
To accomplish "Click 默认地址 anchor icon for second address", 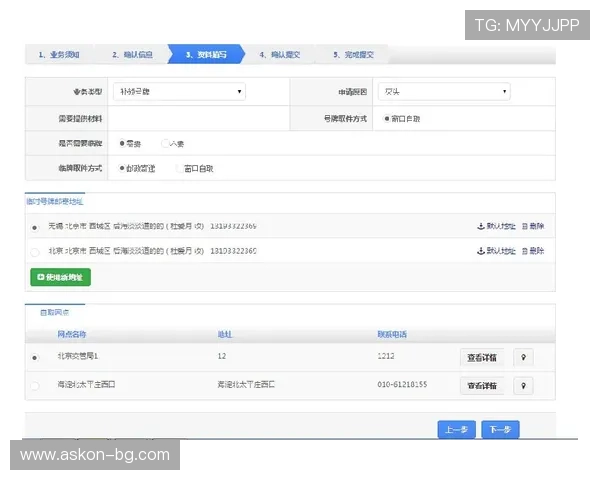I will click(481, 251).
